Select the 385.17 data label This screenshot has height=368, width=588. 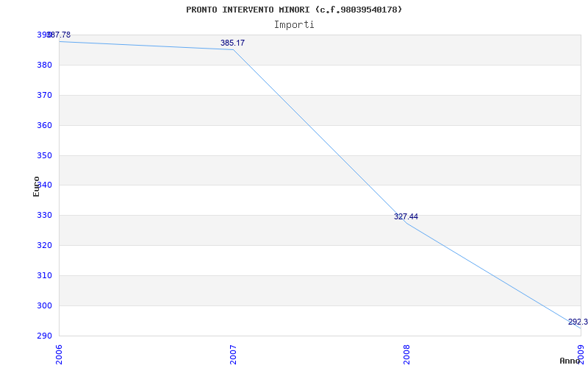232,43
